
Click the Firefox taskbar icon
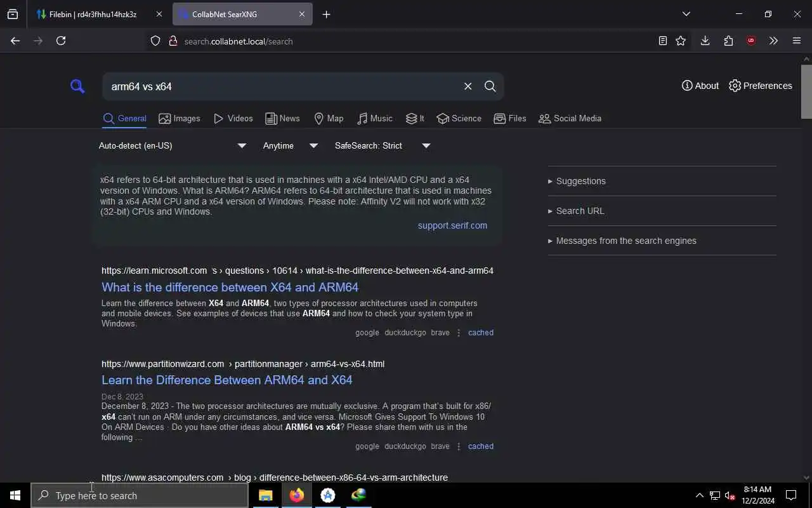tap(296, 495)
